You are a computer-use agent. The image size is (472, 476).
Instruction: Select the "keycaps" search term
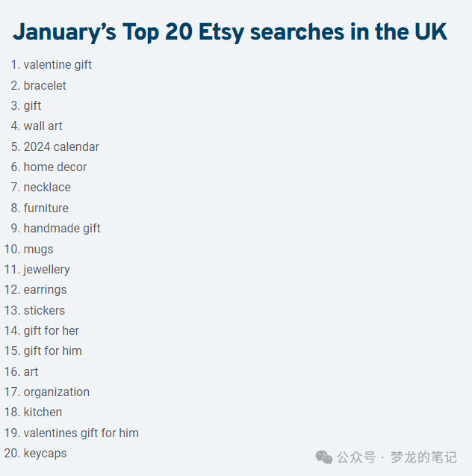[x=45, y=454]
